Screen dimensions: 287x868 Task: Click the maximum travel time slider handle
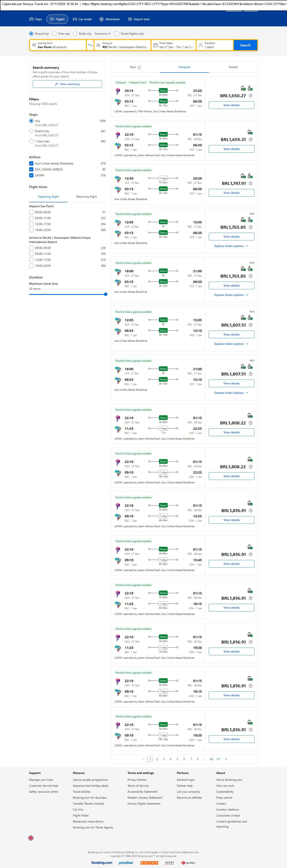tap(106, 294)
